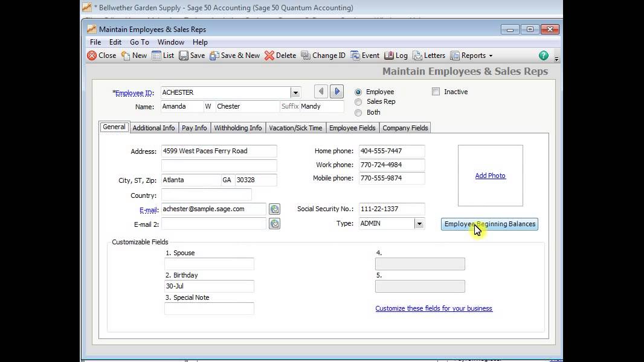Click the Mobile phone field
644x362 pixels.
tap(392, 179)
